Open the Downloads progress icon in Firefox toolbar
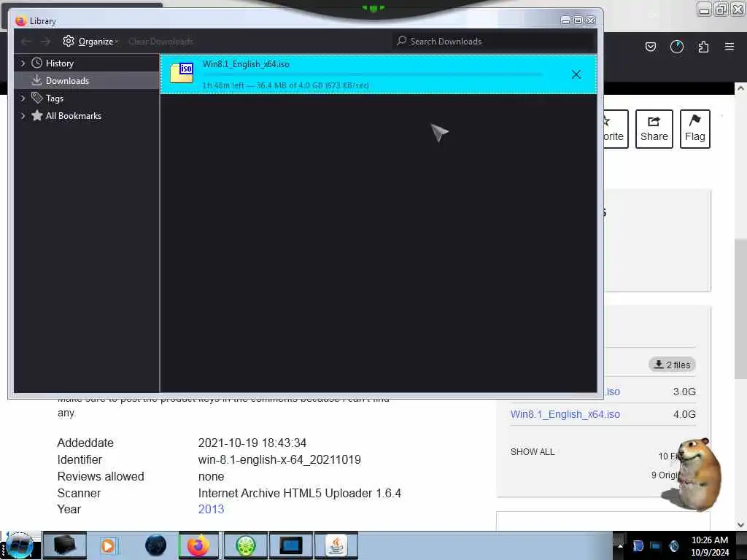 677,47
